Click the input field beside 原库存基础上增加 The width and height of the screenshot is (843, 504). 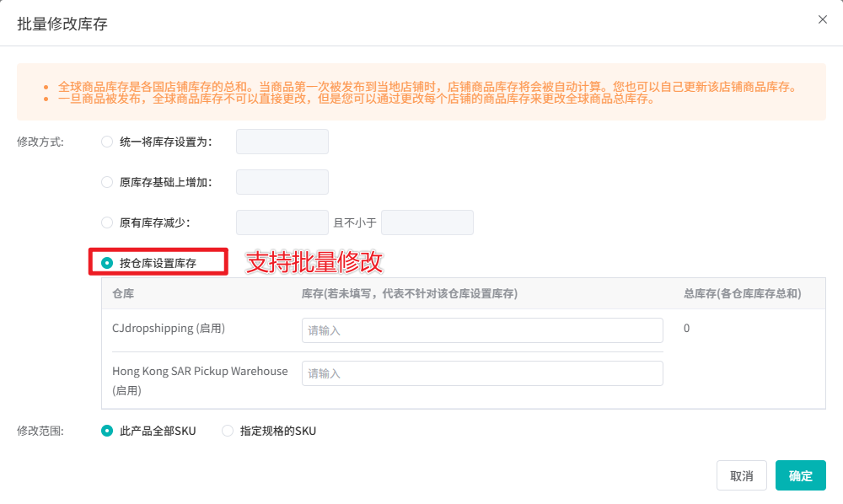tap(282, 182)
